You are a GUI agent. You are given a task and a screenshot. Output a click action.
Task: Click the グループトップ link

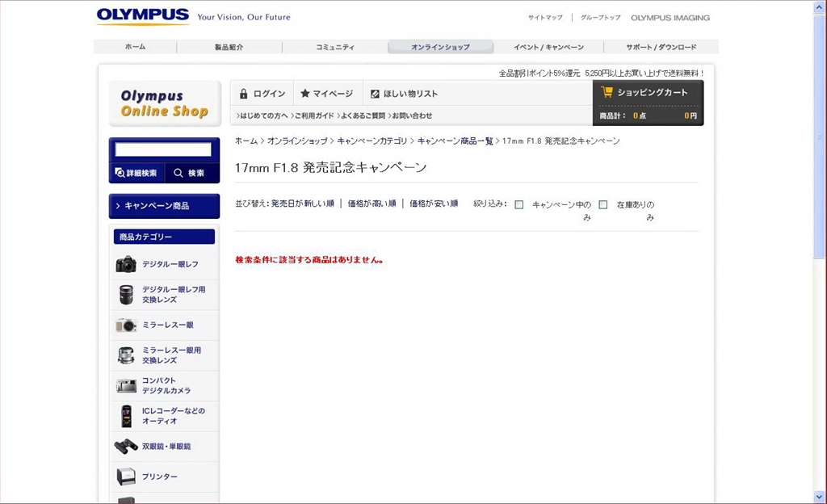click(600, 18)
